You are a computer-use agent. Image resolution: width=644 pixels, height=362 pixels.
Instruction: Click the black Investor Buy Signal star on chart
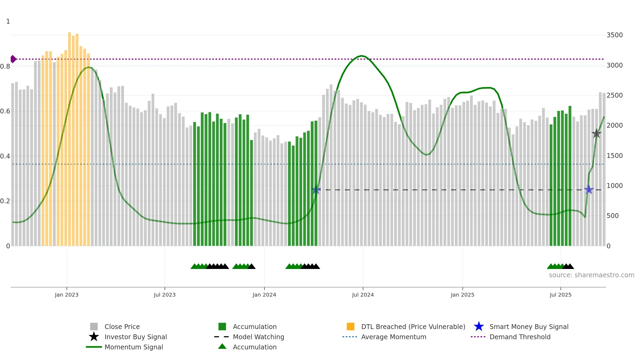pyautogui.click(x=596, y=134)
